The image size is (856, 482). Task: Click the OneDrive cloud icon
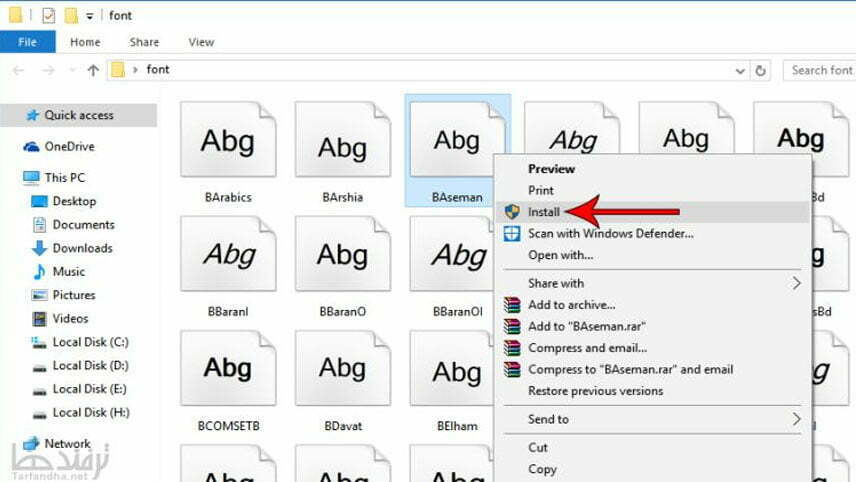(31, 147)
